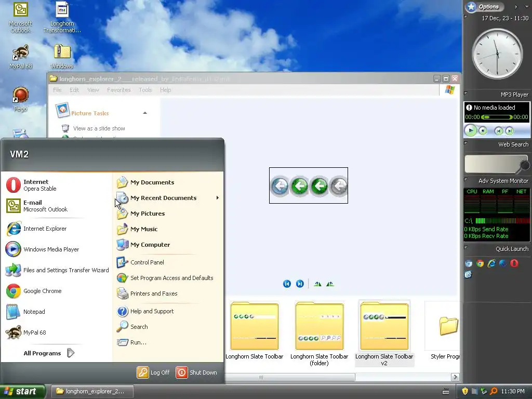Open the Longhorn Transformati… desktop icon

[x=62, y=18]
